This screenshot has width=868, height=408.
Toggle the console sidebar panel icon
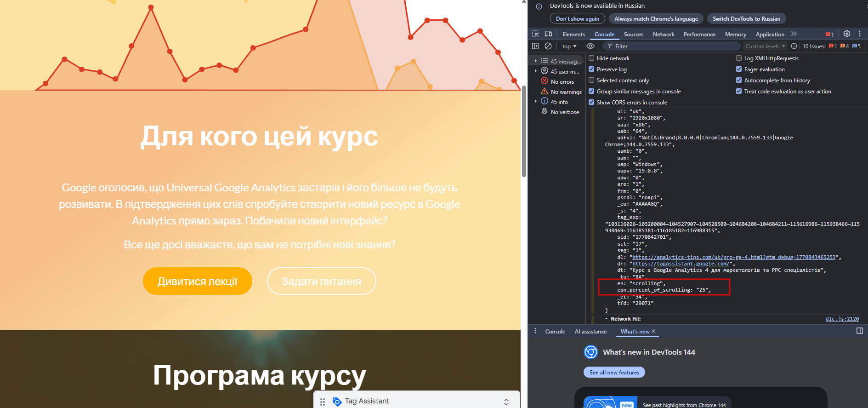coord(535,46)
